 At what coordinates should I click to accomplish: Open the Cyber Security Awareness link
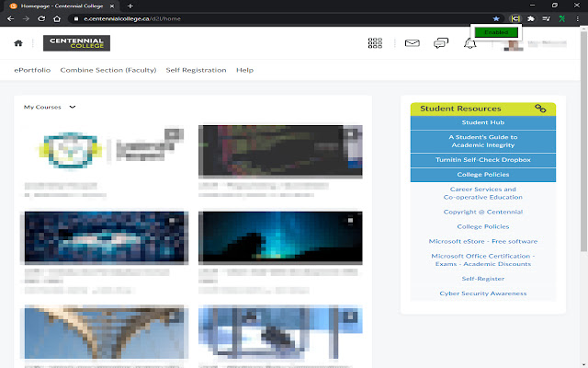point(483,293)
